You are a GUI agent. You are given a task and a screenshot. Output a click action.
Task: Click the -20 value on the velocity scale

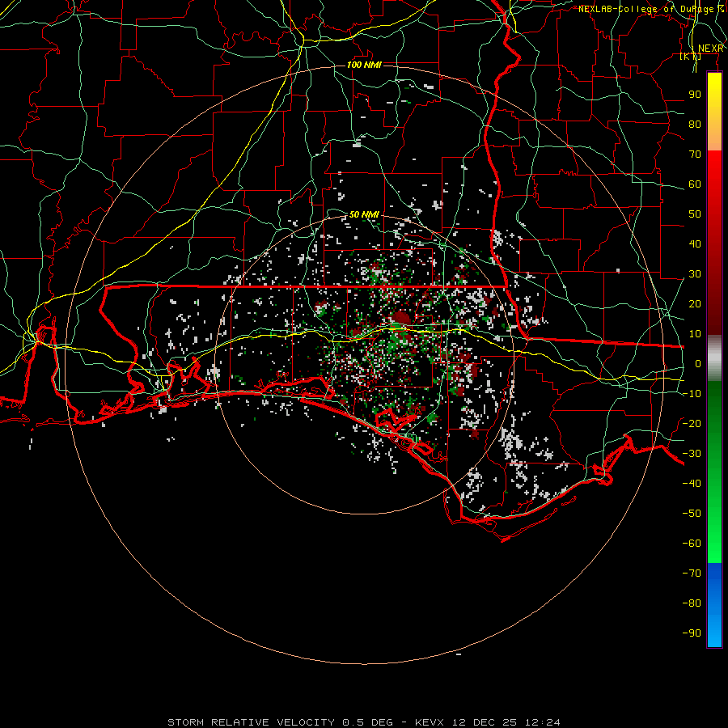[692, 423]
